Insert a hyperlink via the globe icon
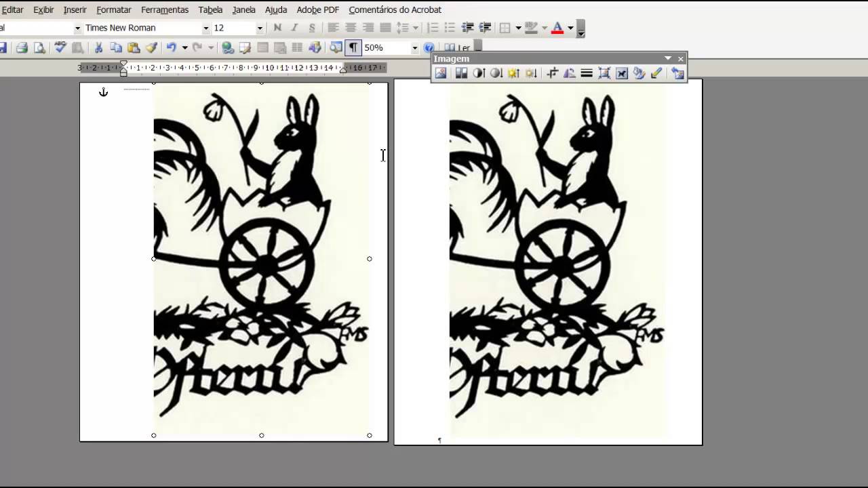This screenshot has height=488, width=868. [228, 47]
